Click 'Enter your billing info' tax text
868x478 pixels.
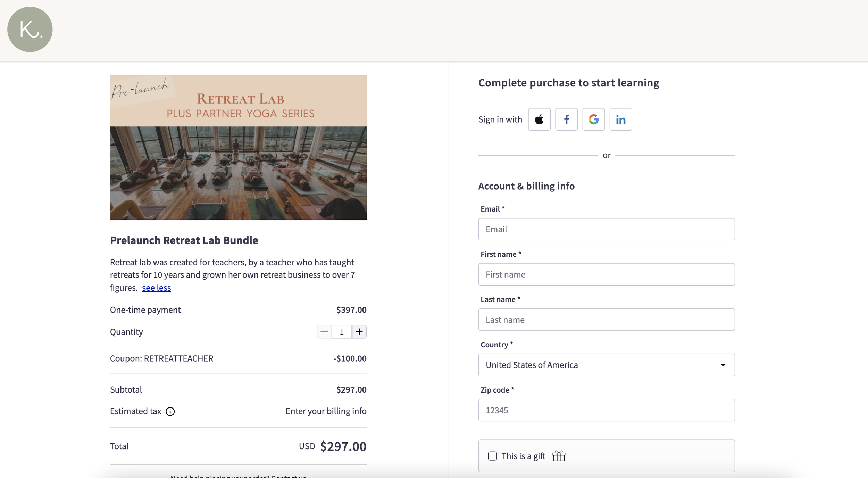click(326, 411)
